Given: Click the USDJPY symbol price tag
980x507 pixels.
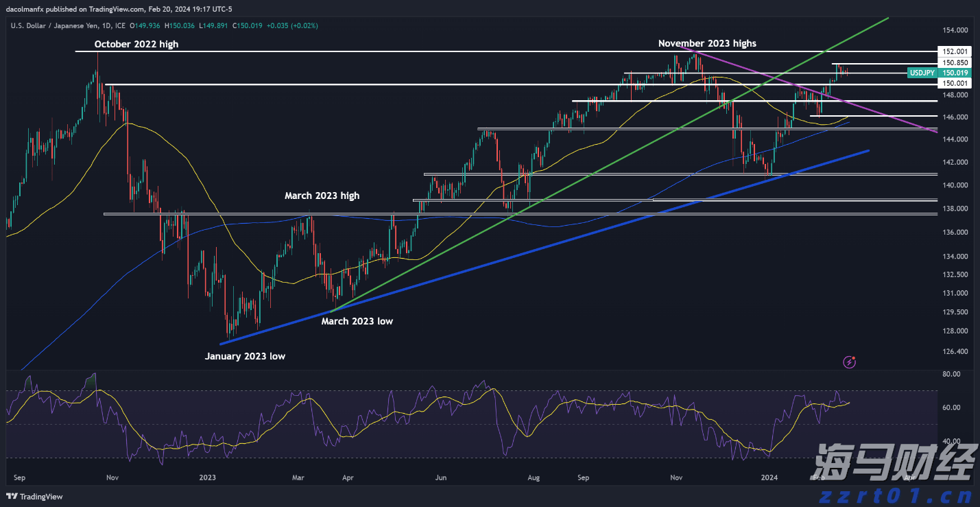Looking at the screenshot, I should click(x=921, y=73).
